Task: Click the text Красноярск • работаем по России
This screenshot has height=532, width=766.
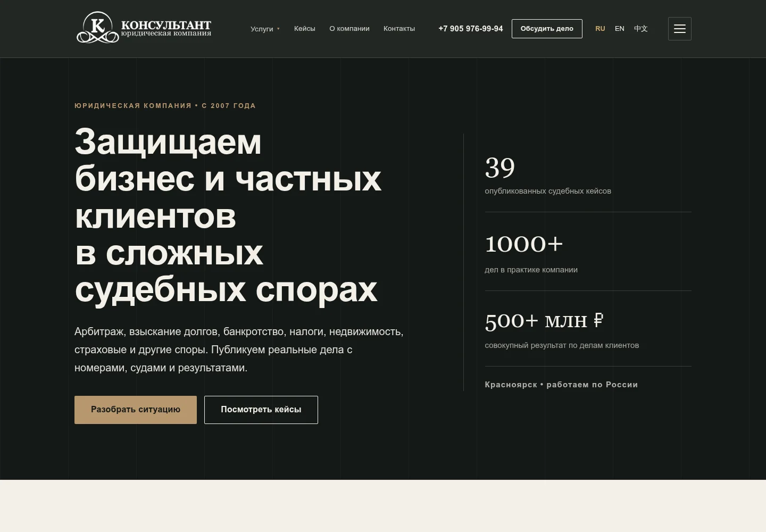Action: (x=561, y=385)
